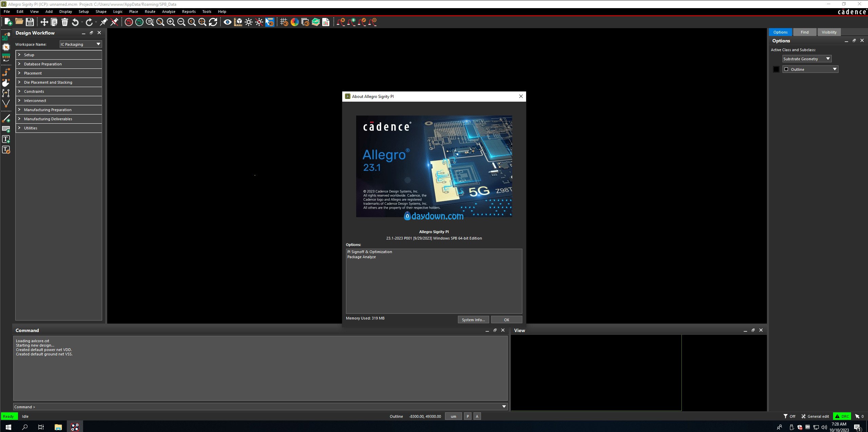Open the command history dropdown arrow
Viewport: 868px width, 432px height.
click(x=504, y=407)
